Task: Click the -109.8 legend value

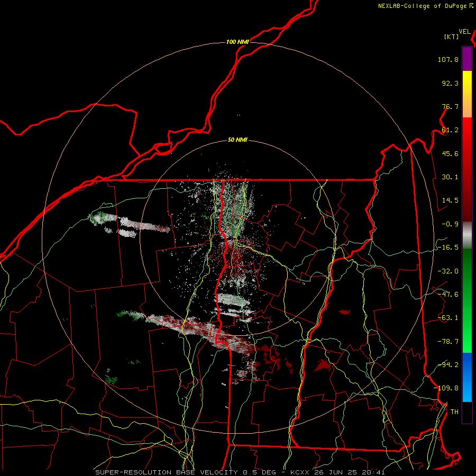Action: click(x=446, y=388)
